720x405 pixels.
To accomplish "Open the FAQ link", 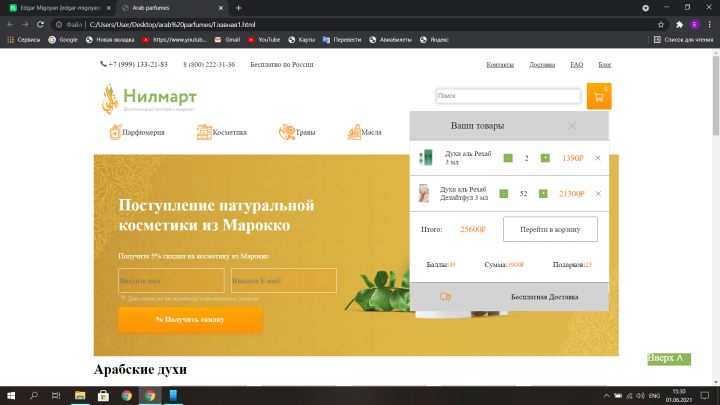I will coord(577,65).
